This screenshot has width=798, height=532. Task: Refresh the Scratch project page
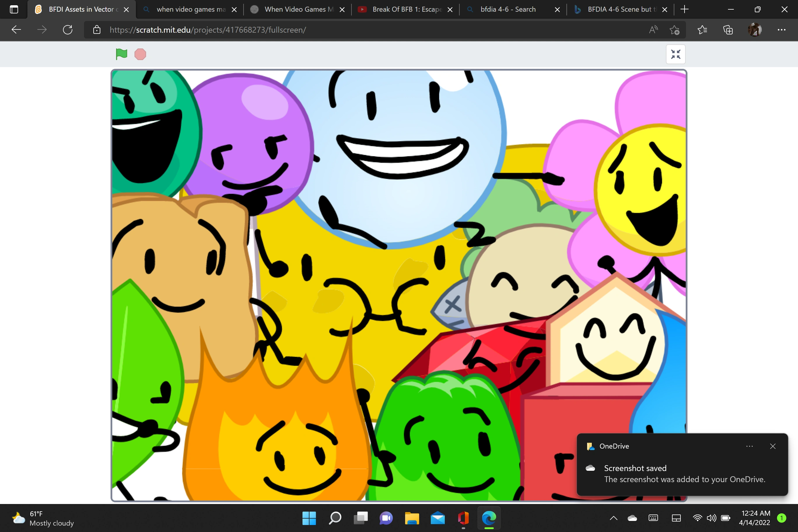click(68, 29)
